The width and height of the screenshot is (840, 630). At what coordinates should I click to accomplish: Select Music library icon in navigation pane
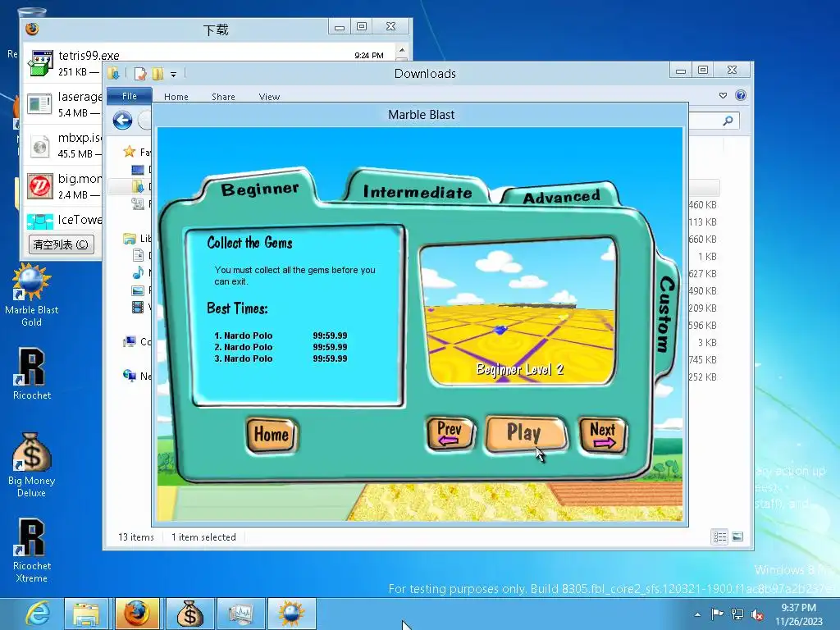[138, 272]
